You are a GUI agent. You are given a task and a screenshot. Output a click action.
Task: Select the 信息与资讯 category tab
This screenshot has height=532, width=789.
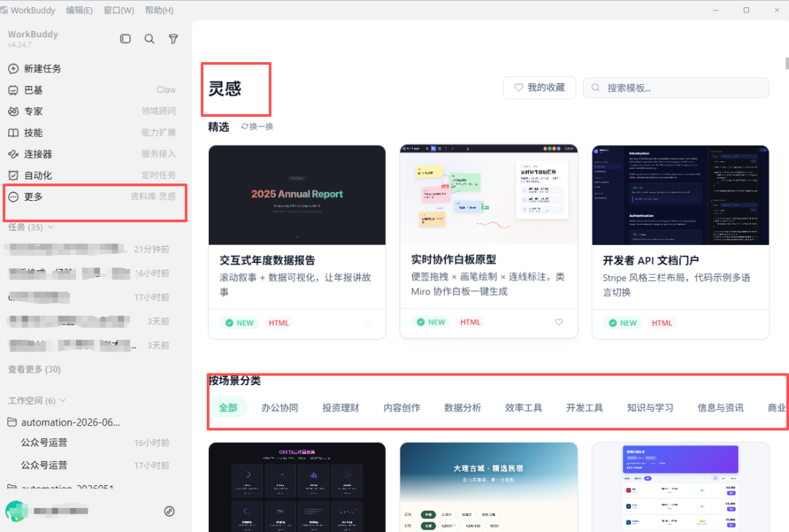click(x=720, y=408)
